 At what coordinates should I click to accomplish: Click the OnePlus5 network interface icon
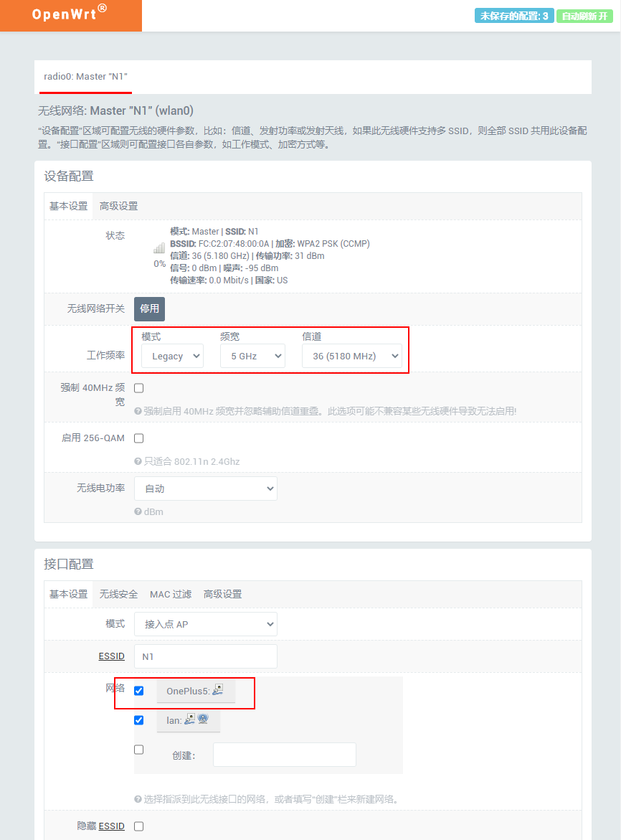click(217, 689)
